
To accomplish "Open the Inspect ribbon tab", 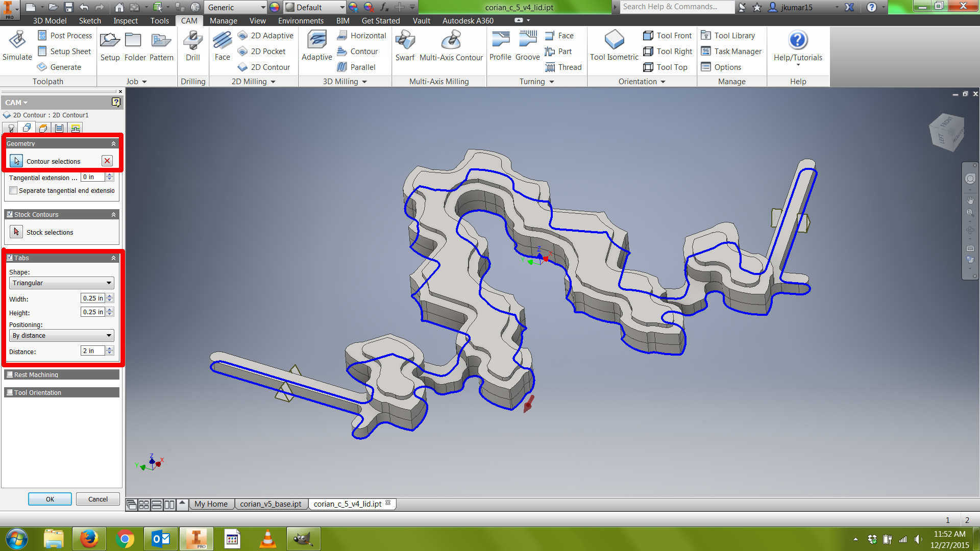I will click(x=126, y=20).
